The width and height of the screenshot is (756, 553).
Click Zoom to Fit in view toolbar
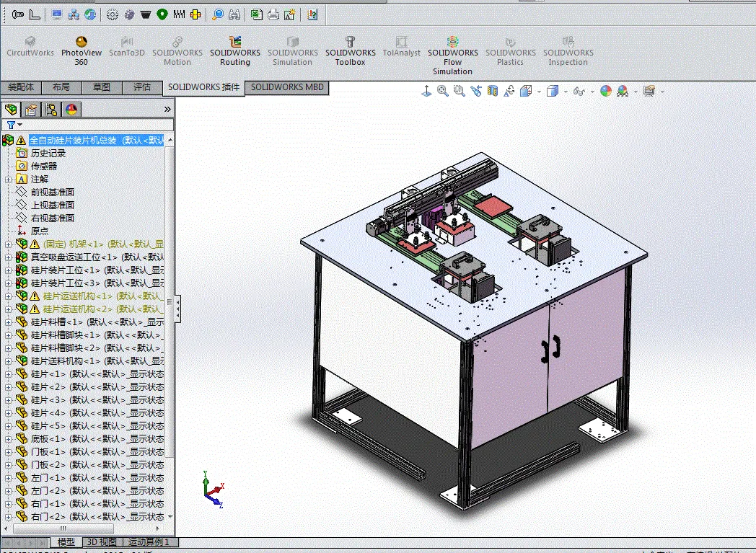click(443, 91)
